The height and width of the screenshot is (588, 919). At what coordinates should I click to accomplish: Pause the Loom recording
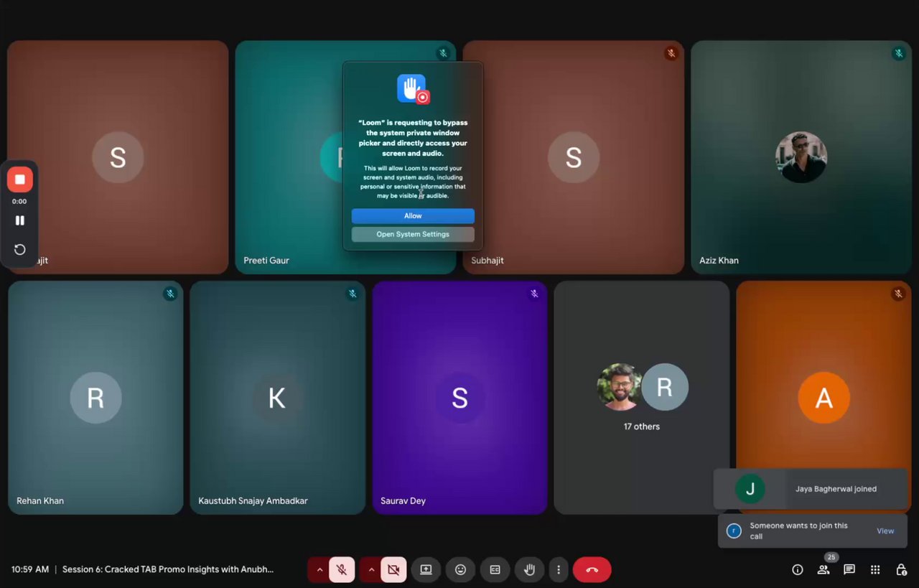click(20, 220)
